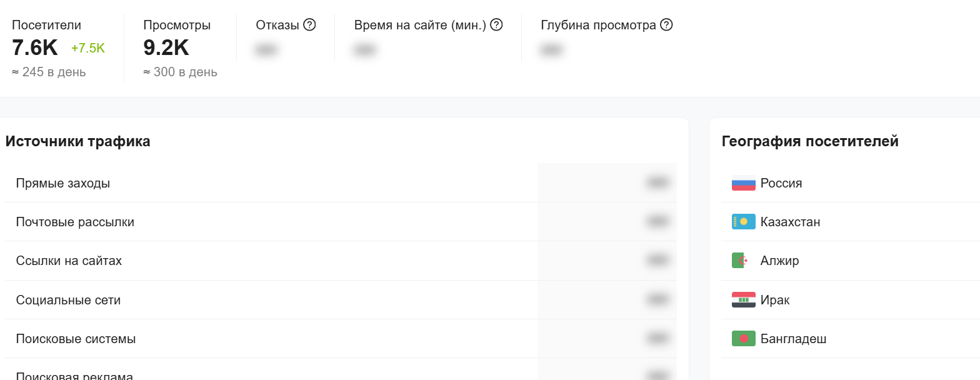The height and width of the screenshot is (380, 980).
Task: Click the 7.6K visitors value
Action: (34, 48)
